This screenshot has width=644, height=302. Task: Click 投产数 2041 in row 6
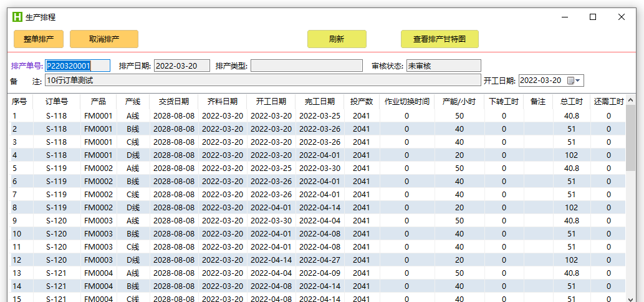(362, 182)
